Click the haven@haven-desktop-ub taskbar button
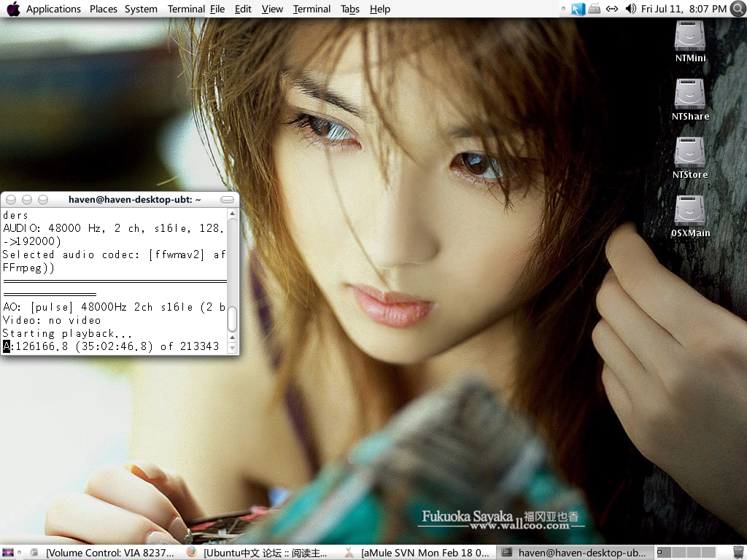The image size is (747, 560). point(575,553)
